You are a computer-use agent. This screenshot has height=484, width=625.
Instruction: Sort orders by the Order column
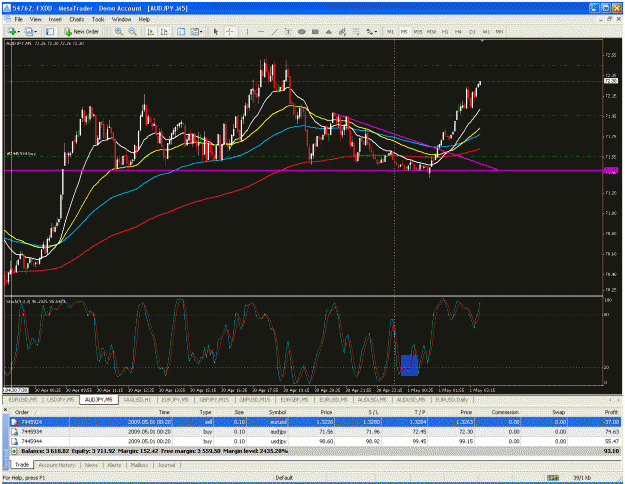pos(22,412)
